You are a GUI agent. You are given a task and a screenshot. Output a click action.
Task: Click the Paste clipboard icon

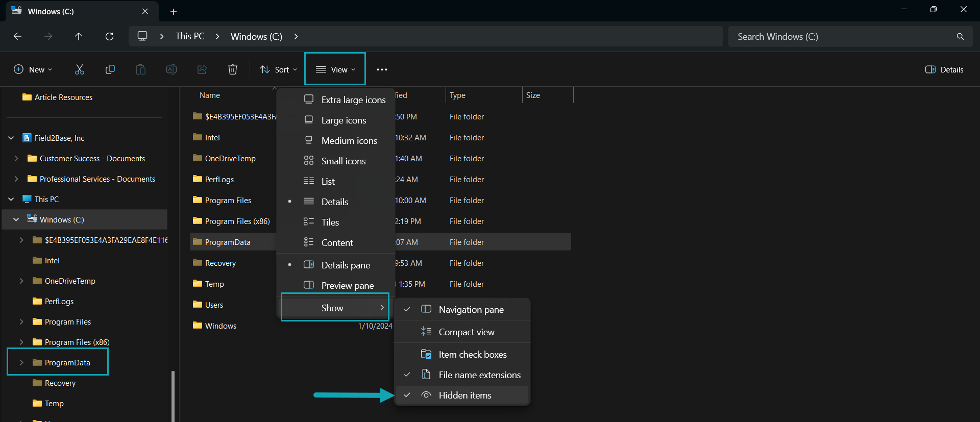click(141, 69)
